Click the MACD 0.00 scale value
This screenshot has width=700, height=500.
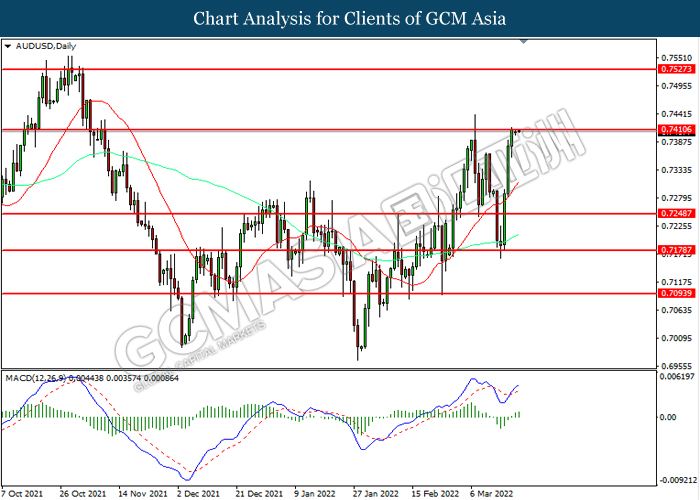[x=668, y=417]
